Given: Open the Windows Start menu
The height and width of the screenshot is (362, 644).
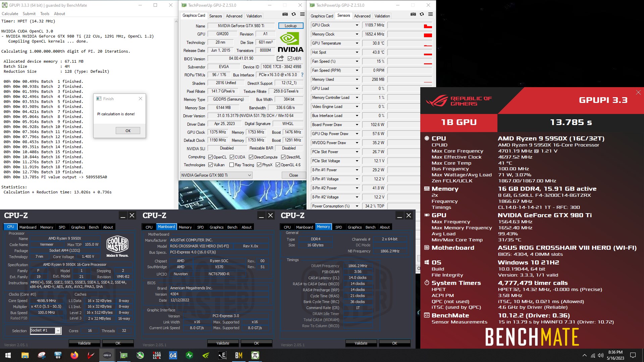Looking at the screenshot, I should point(8,355).
